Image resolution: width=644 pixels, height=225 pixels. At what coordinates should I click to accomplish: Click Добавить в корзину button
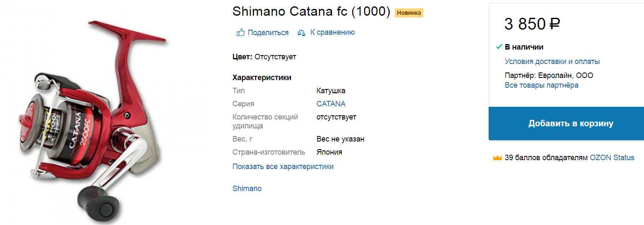coord(566,123)
